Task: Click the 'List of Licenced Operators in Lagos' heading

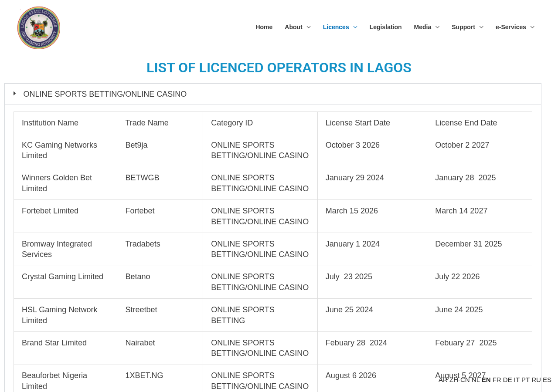Action: pyautogui.click(x=279, y=68)
